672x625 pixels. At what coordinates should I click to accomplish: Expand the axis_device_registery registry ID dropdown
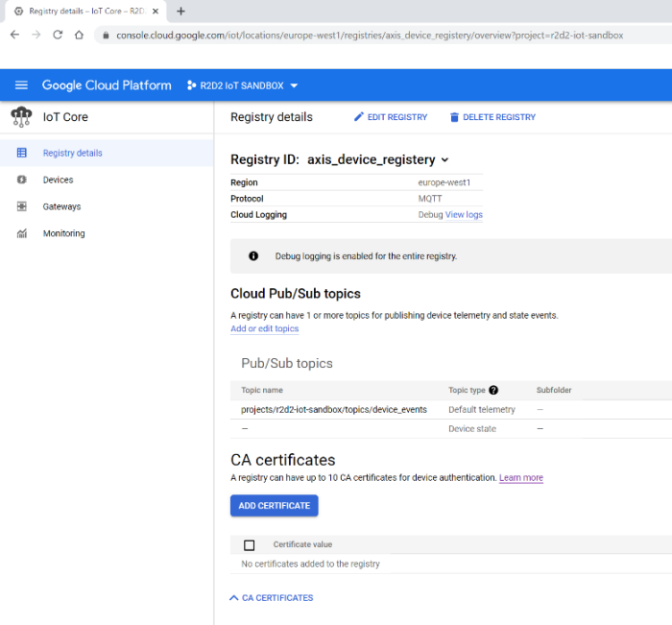(x=444, y=160)
